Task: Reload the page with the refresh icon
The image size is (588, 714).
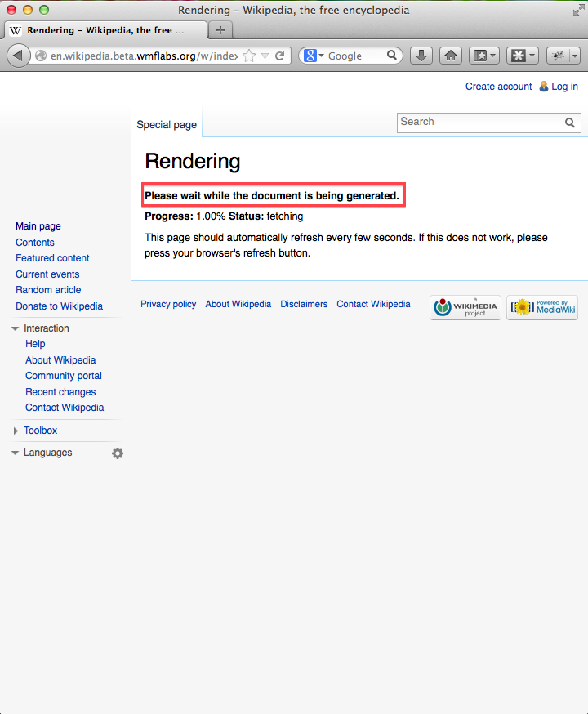Action: click(x=280, y=56)
